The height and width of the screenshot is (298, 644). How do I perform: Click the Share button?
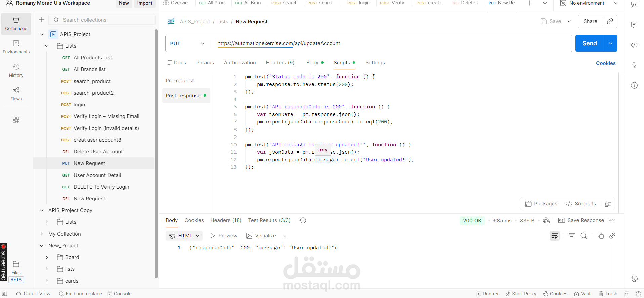click(x=590, y=21)
